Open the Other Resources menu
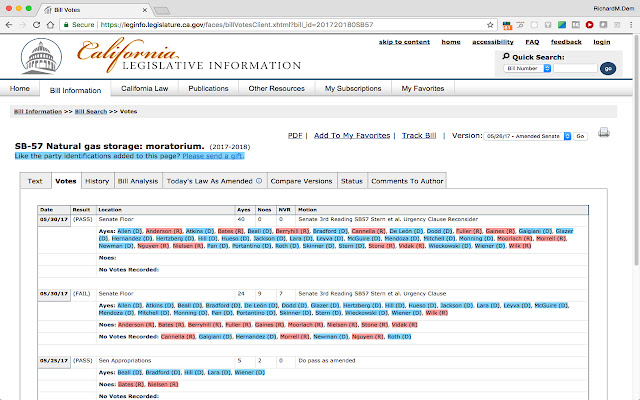 point(276,89)
